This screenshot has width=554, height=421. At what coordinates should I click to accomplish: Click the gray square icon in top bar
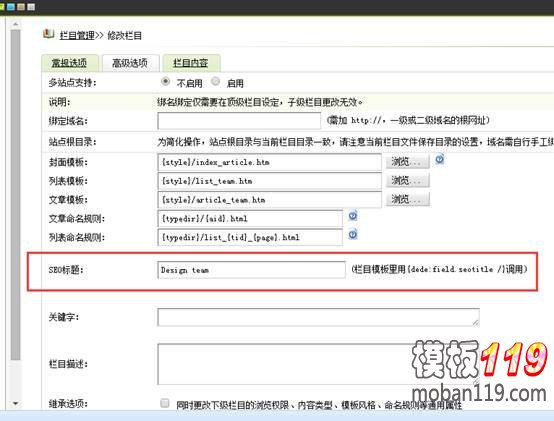coord(31,7)
